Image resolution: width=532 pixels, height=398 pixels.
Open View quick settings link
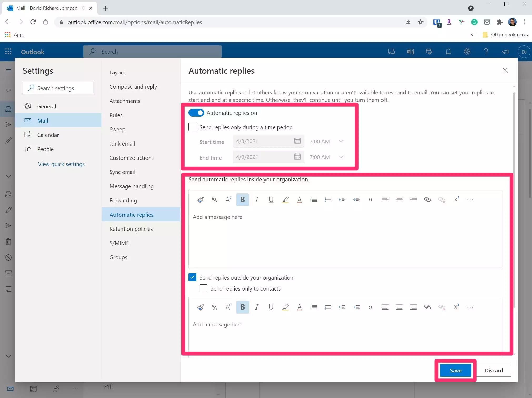[x=61, y=164]
